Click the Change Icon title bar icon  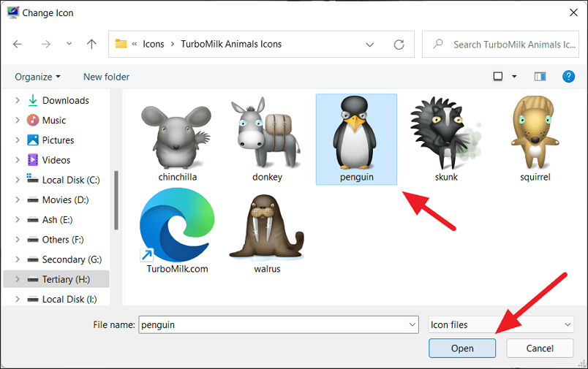pyautogui.click(x=12, y=12)
